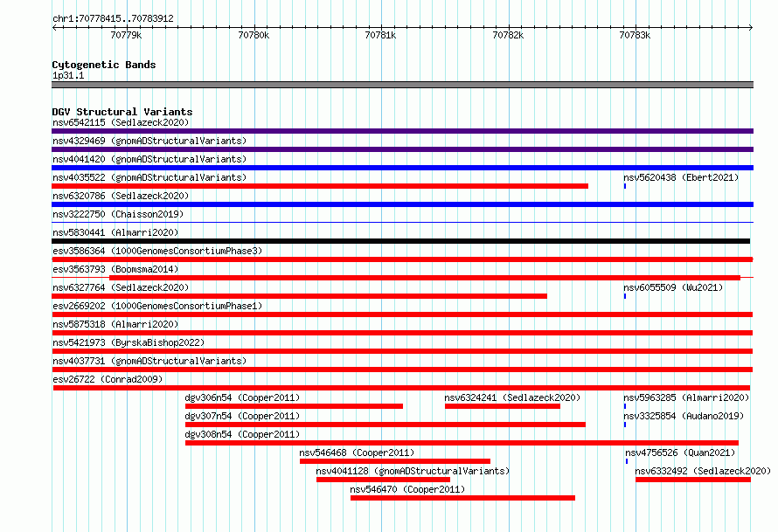The height and width of the screenshot is (532, 778).
Task: Click the small blue marker under nsv5620438
Action: click(625, 186)
